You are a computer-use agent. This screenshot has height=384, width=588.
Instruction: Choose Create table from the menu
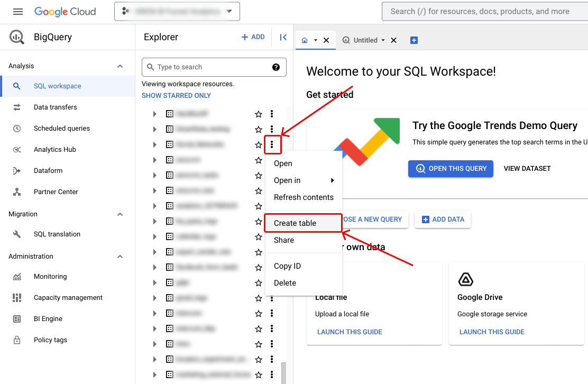point(304,223)
